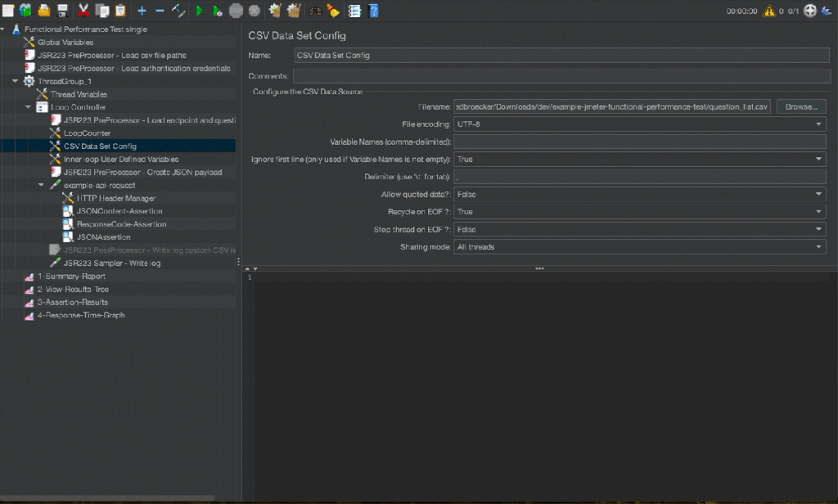Click the warning triangle log indicator
Image resolution: width=838 pixels, height=504 pixels.
pyautogui.click(x=768, y=11)
